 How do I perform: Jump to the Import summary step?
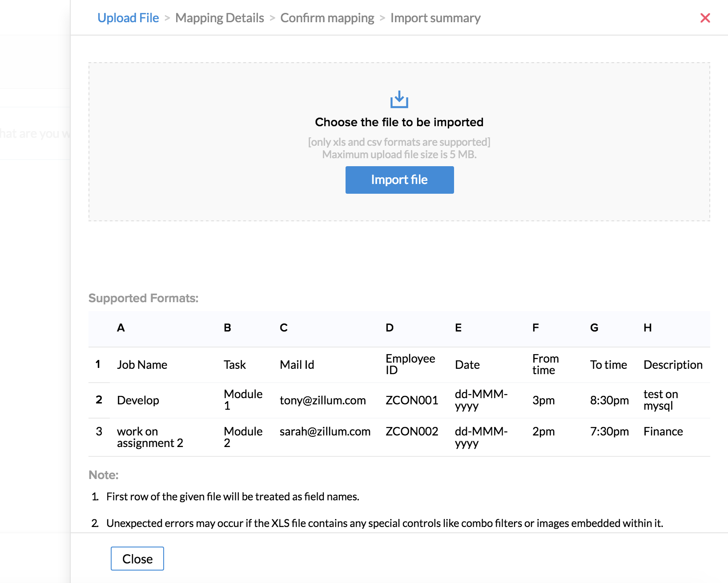[x=435, y=18]
